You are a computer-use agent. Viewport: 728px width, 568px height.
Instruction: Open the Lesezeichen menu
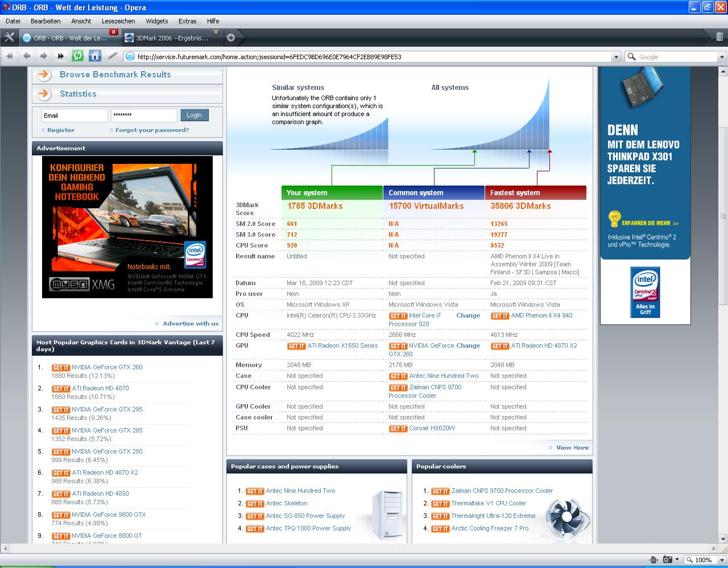pos(118,21)
